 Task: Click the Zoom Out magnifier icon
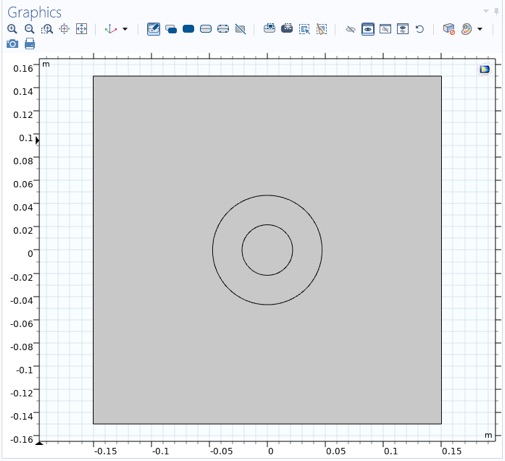(29, 29)
